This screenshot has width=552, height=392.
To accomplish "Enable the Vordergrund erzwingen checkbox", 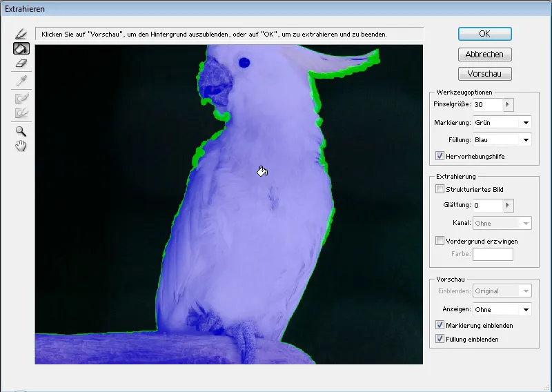I will point(440,241).
